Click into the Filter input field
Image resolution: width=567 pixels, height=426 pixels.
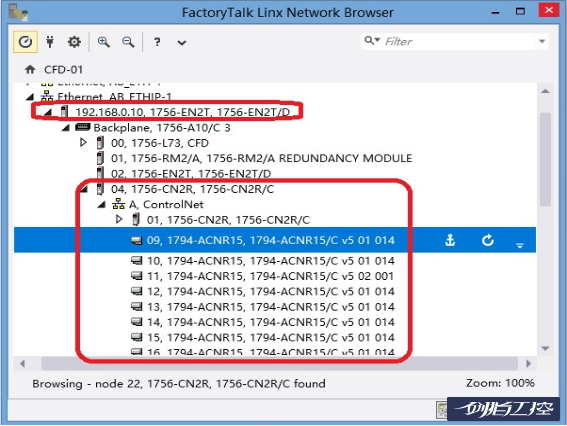coord(459,41)
